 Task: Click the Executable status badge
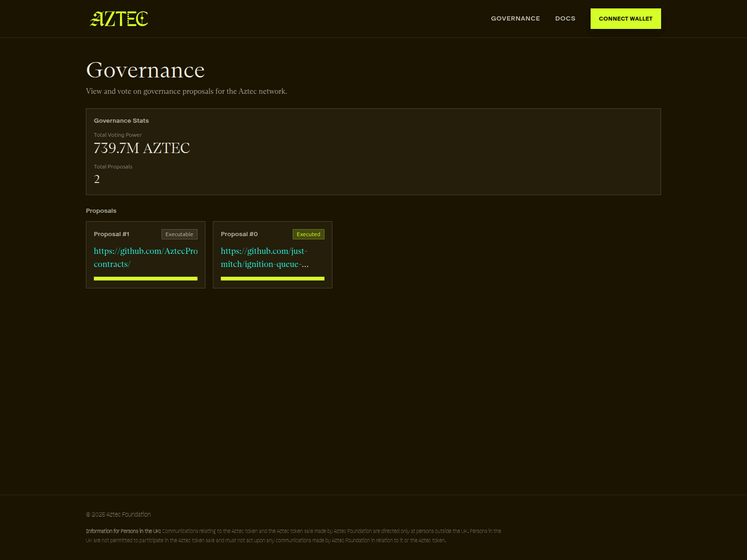tap(179, 234)
